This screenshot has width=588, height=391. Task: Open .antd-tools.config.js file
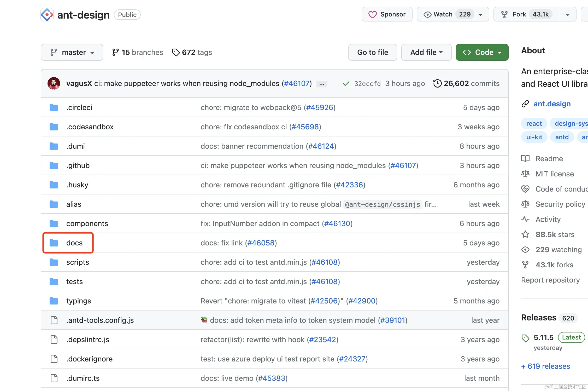[100, 320]
